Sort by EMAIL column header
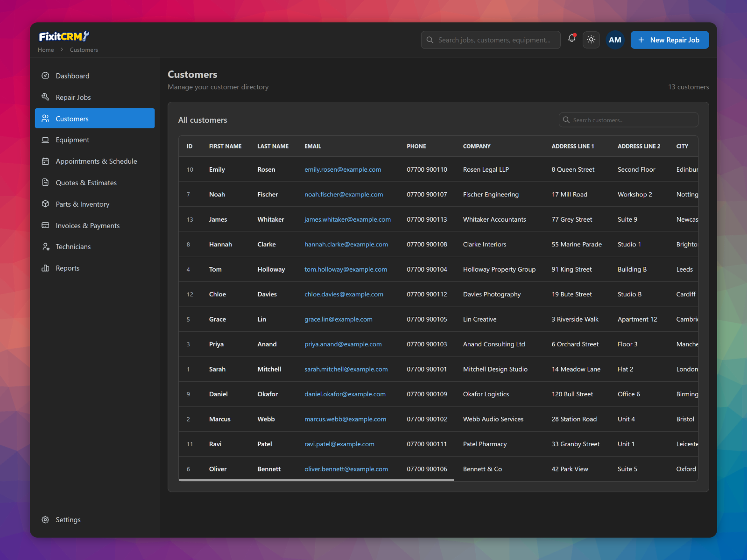The width and height of the screenshot is (747, 560). 313,147
